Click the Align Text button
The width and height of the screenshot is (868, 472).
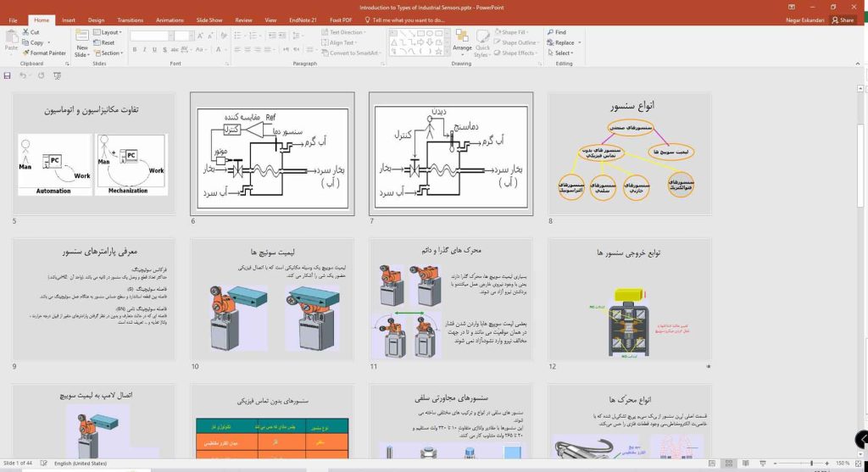pos(338,42)
